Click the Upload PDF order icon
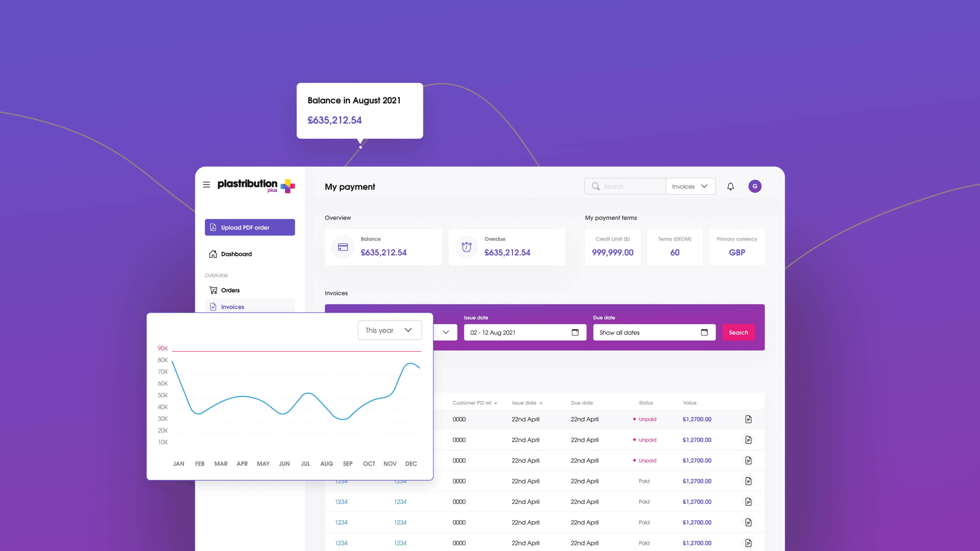This screenshot has width=980, height=551. (213, 227)
